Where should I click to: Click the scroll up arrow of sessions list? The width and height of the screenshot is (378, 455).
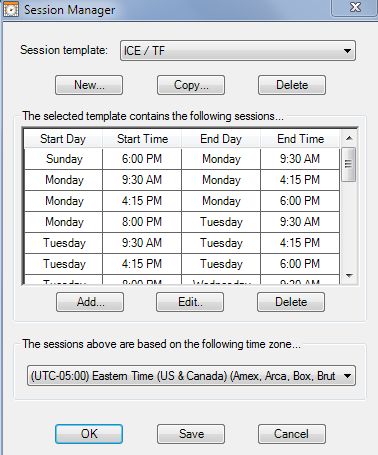click(x=349, y=138)
